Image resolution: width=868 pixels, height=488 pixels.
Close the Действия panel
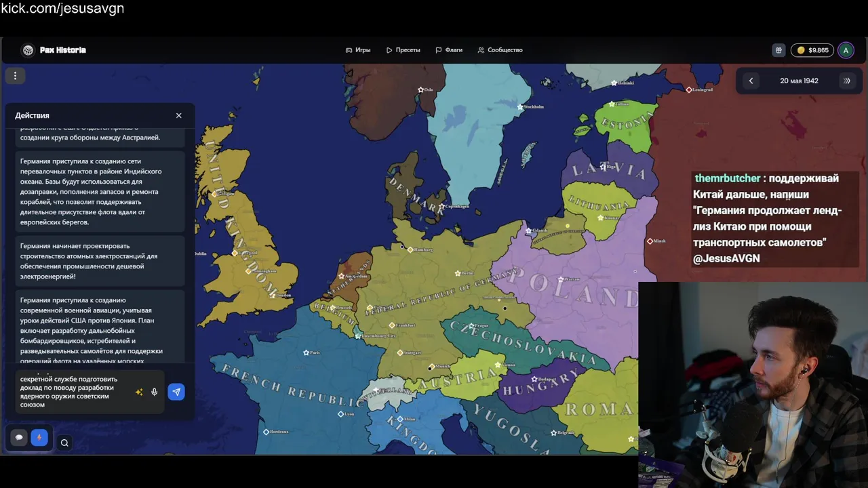[179, 115]
